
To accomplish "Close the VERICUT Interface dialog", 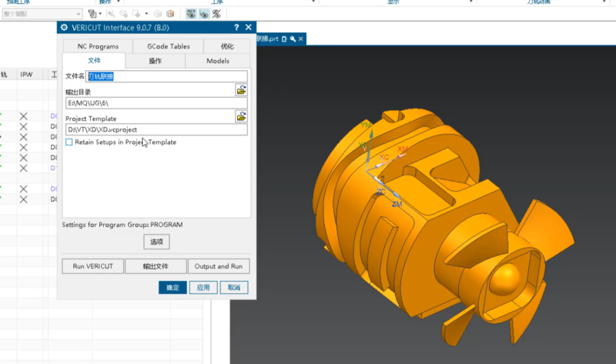I will pos(248,27).
